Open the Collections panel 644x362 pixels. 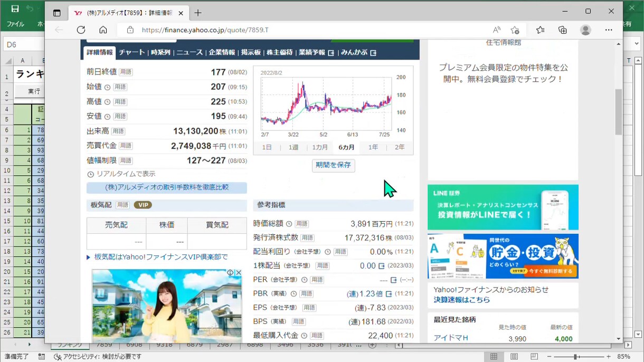point(563,30)
